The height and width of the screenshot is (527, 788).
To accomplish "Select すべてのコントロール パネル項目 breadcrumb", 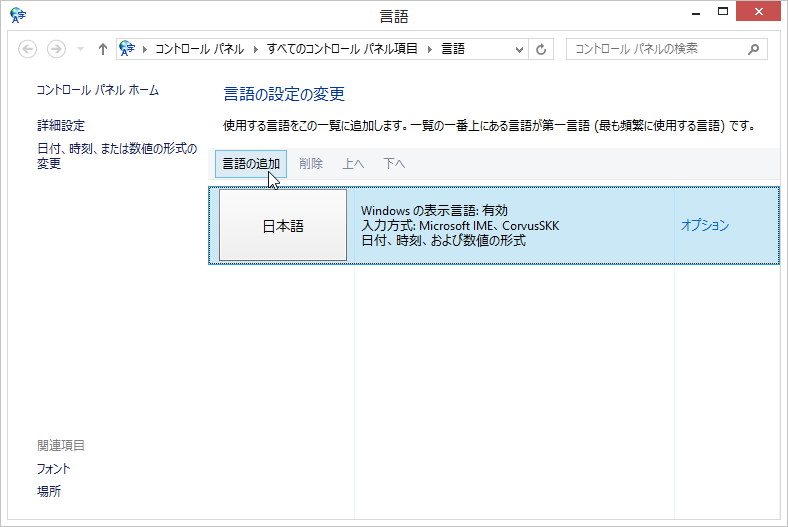I will click(x=342, y=49).
